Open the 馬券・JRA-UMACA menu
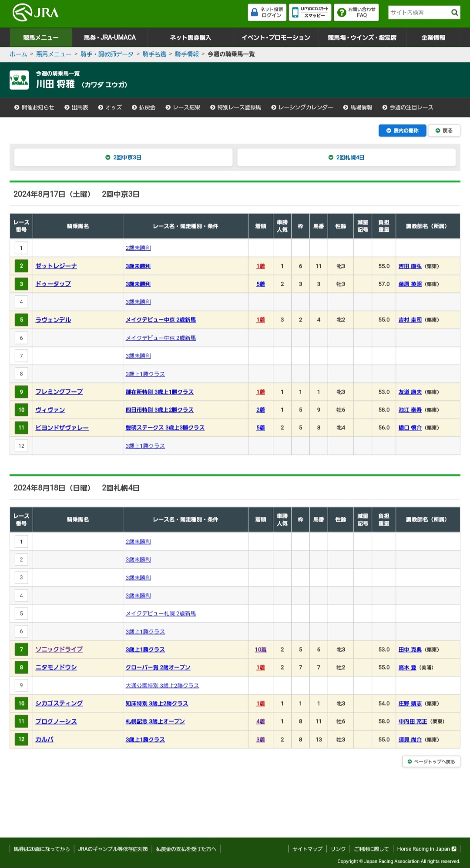The width and height of the screenshot is (470, 868). tap(110, 37)
